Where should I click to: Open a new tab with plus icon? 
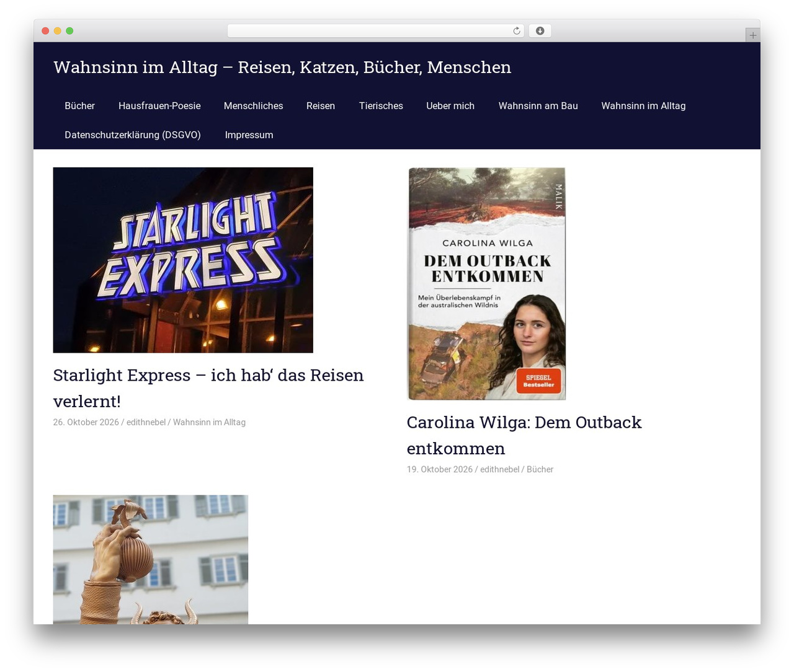(752, 35)
